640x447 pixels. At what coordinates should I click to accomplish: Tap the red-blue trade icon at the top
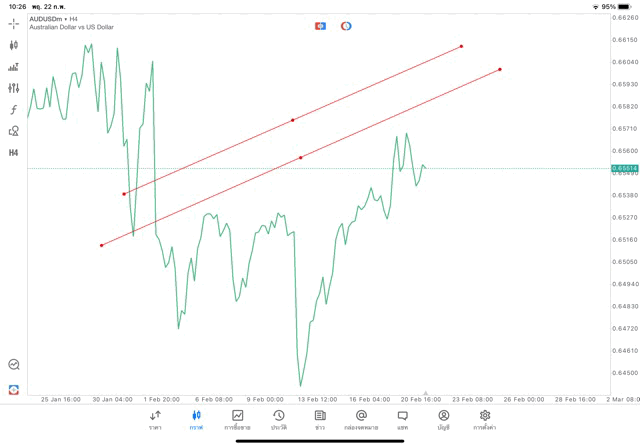coord(320,26)
